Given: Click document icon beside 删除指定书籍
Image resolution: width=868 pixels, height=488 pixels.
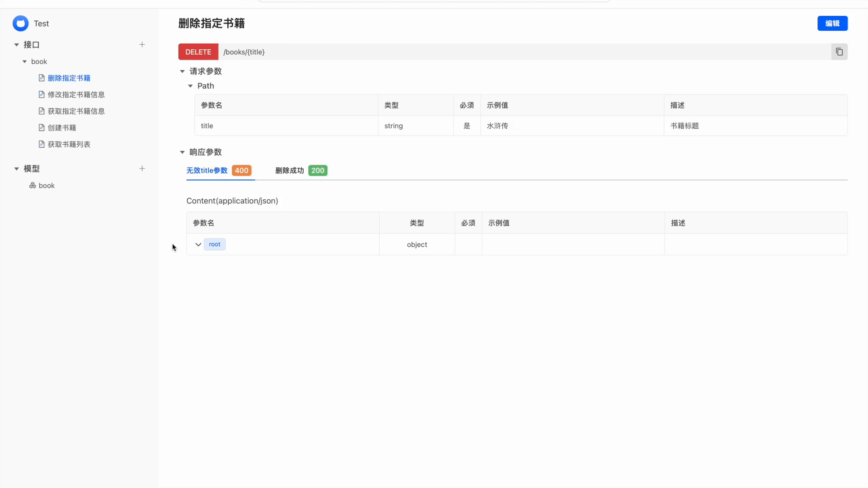Looking at the screenshot, I should pos(42,78).
